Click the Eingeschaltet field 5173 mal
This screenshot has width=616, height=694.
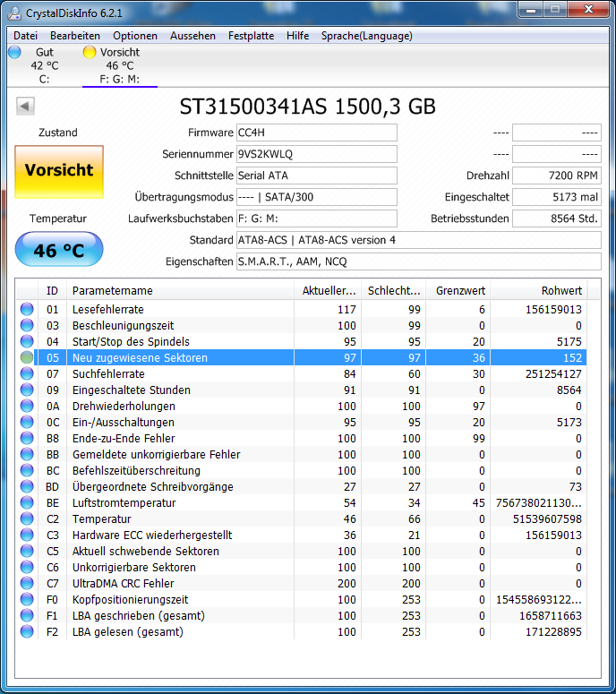click(x=557, y=197)
